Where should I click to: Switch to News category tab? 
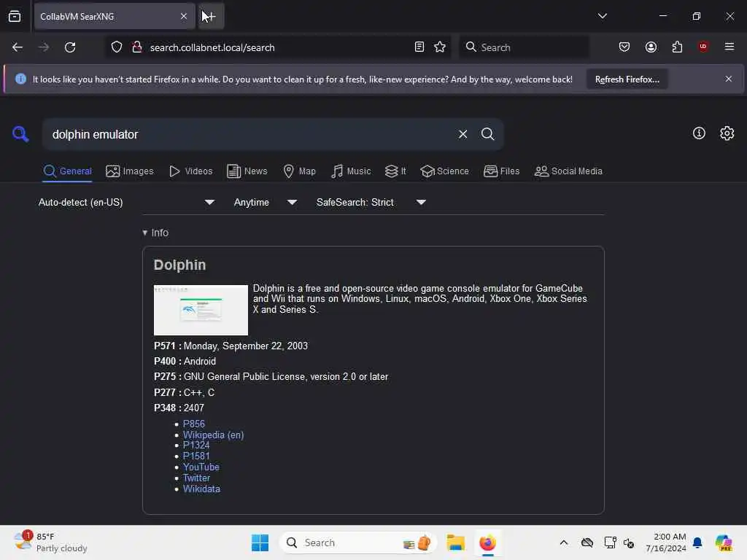(247, 171)
